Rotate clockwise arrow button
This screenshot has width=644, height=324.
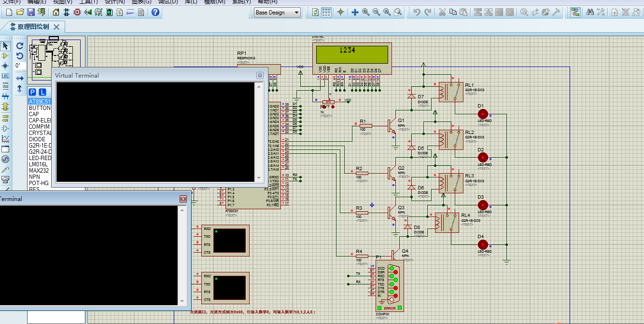tap(20, 46)
